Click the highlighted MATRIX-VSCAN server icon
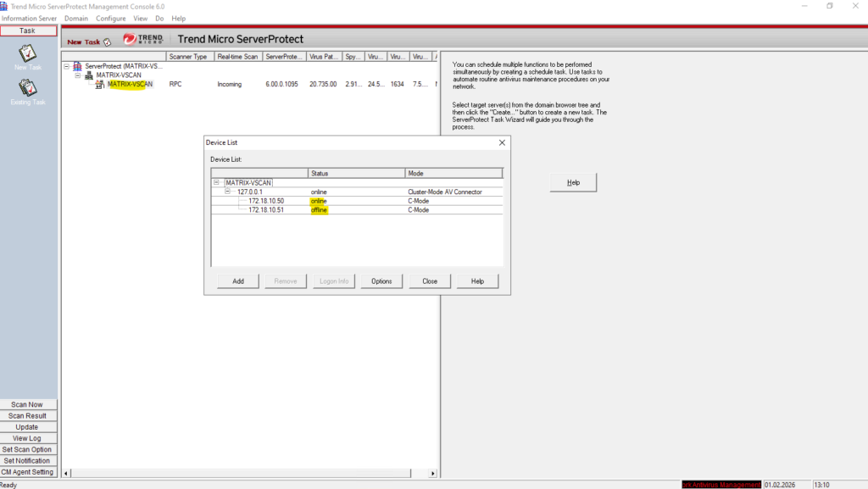868x489 pixels. [99, 84]
